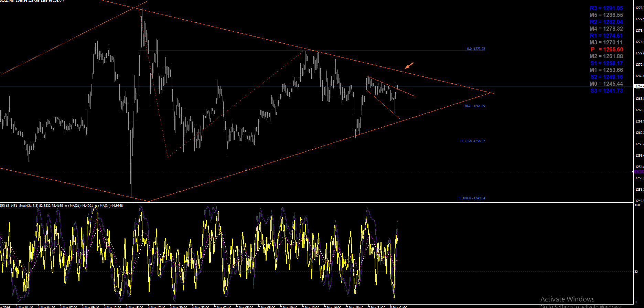Select the S1 = 1258.17 support label
This screenshot has height=308, width=644.
(x=607, y=63)
